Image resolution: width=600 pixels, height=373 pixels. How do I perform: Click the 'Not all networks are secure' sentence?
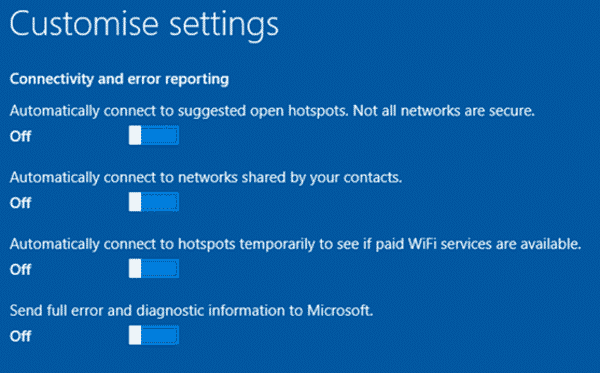pos(443,111)
